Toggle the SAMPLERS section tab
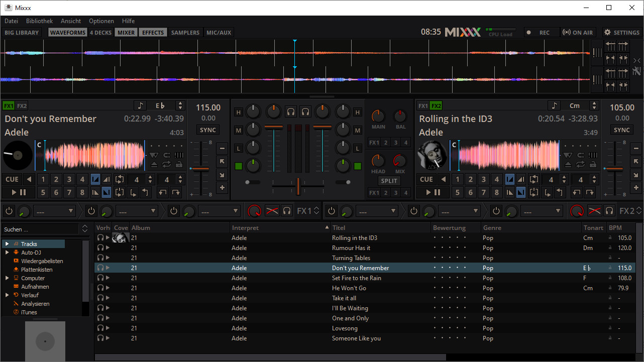Image resolution: width=644 pixels, height=362 pixels. (185, 33)
